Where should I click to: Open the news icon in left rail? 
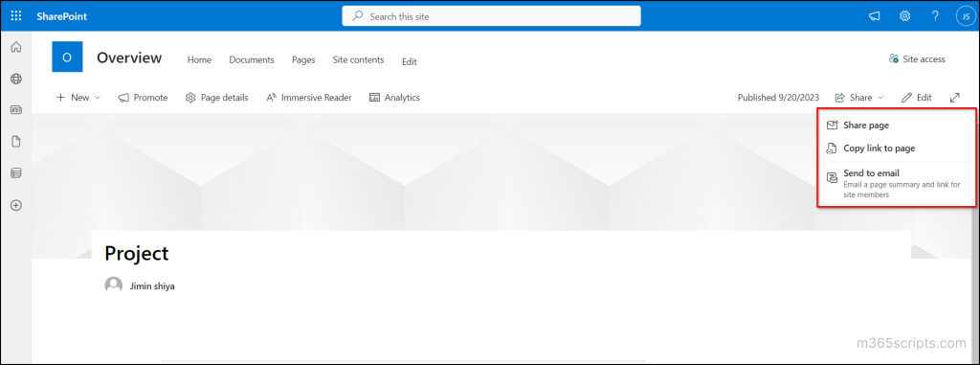tap(16, 110)
